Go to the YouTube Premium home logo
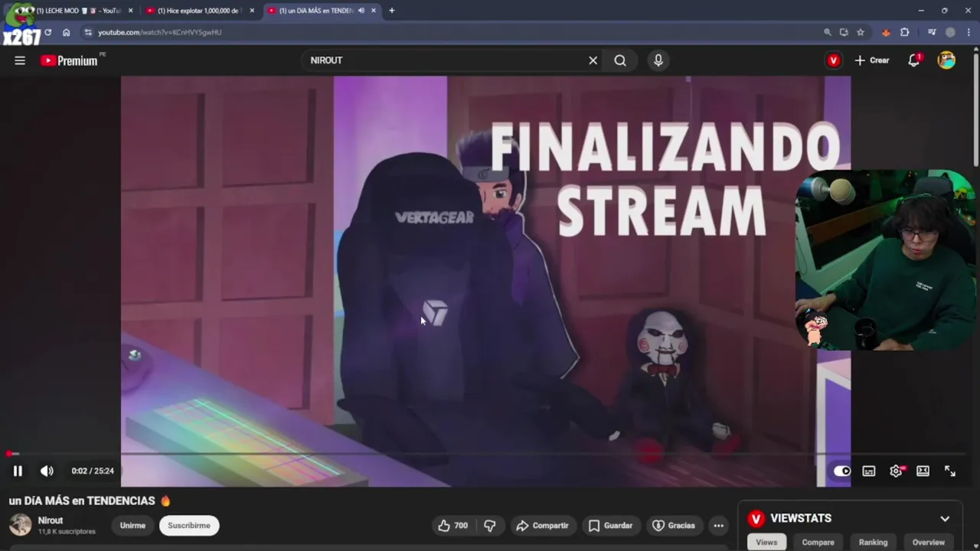The width and height of the screenshot is (980, 551). pyautogui.click(x=70, y=60)
